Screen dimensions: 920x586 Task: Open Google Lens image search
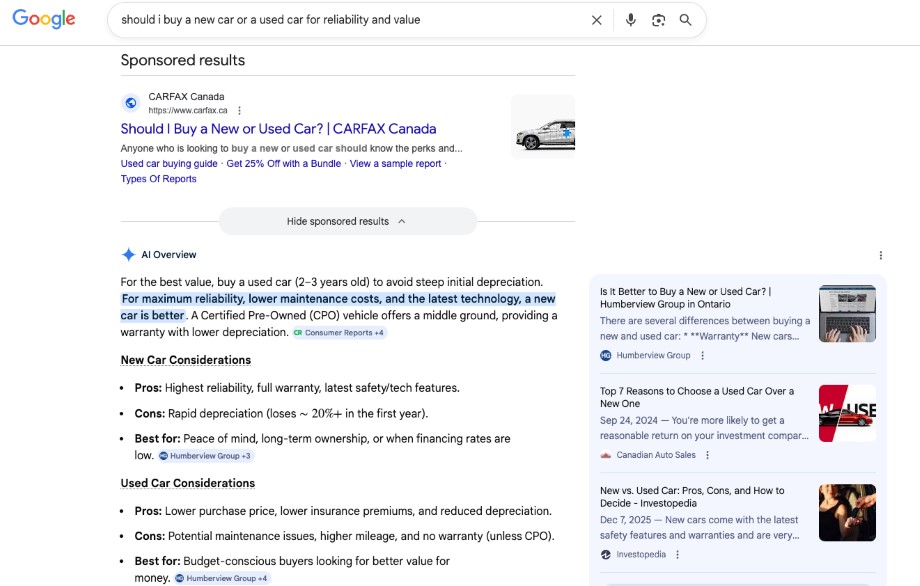coord(658,20)
